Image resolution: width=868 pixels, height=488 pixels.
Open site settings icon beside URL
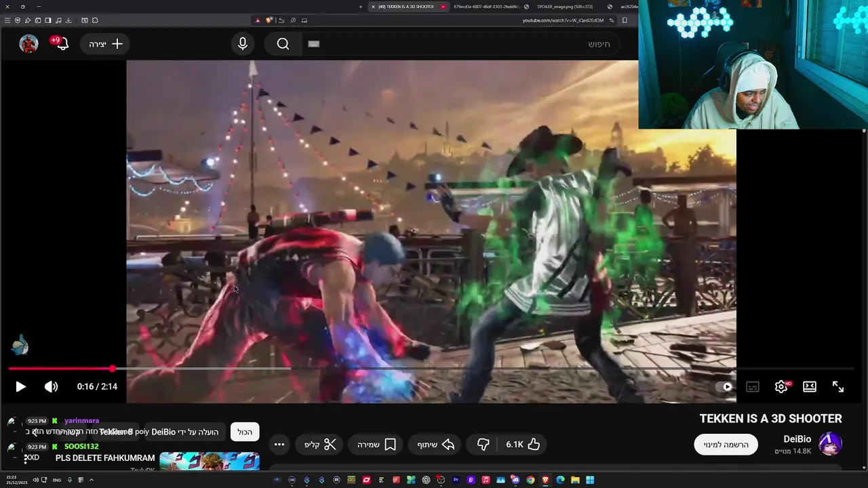pos(612,20)
